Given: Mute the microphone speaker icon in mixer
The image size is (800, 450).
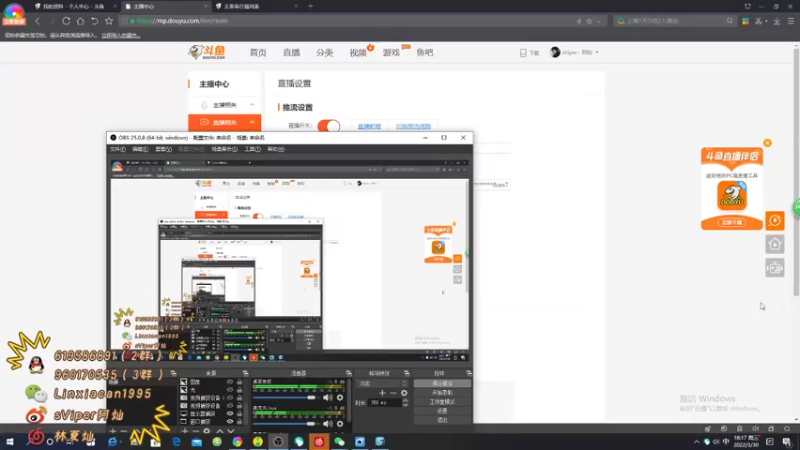Looking at the screenshot, I should click(328, 423).
